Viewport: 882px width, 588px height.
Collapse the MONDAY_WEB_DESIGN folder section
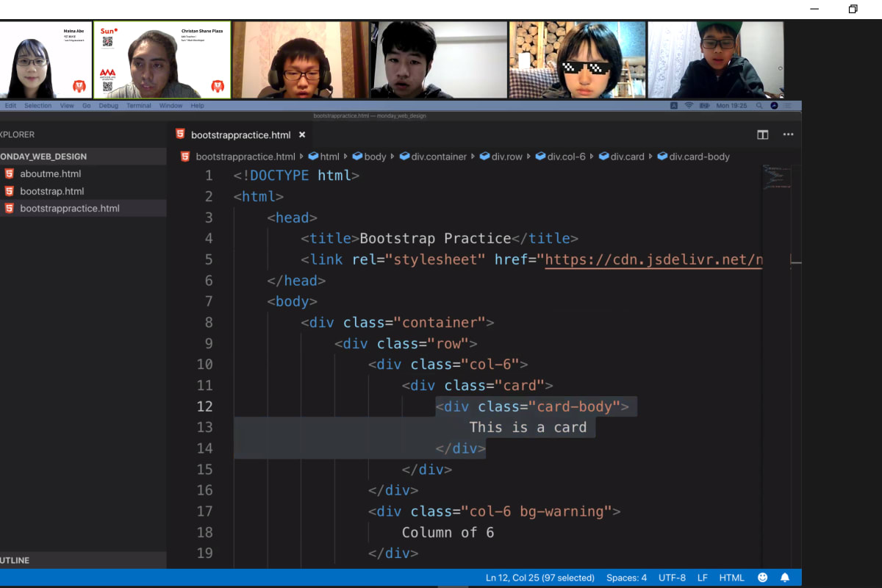[x=44, y=157]
